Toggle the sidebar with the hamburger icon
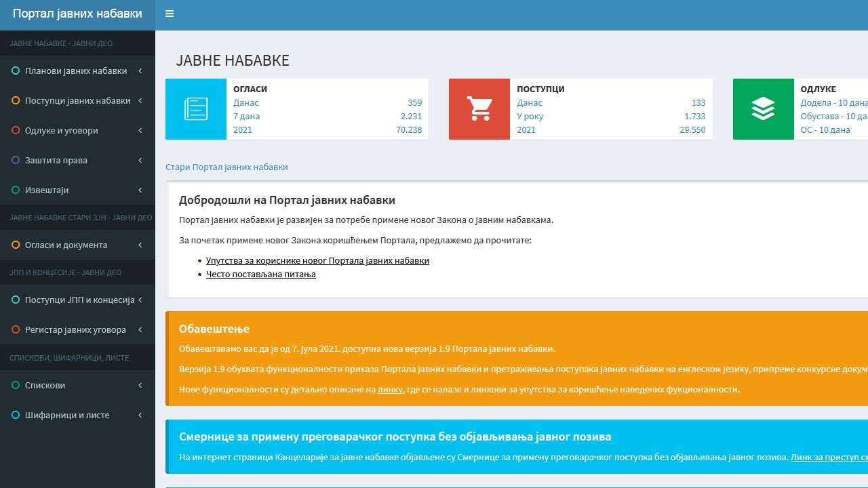The height and width of the screenshot is (488, 868). 170,14
